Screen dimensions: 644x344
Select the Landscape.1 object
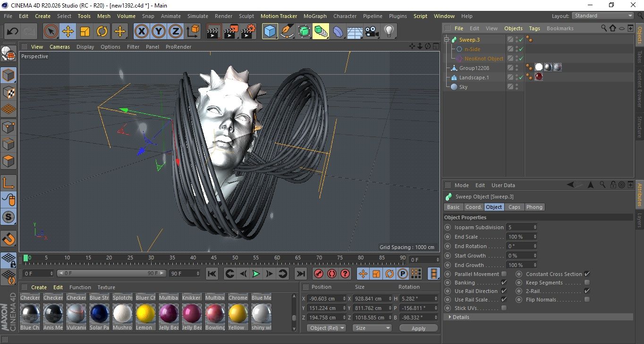474,77
